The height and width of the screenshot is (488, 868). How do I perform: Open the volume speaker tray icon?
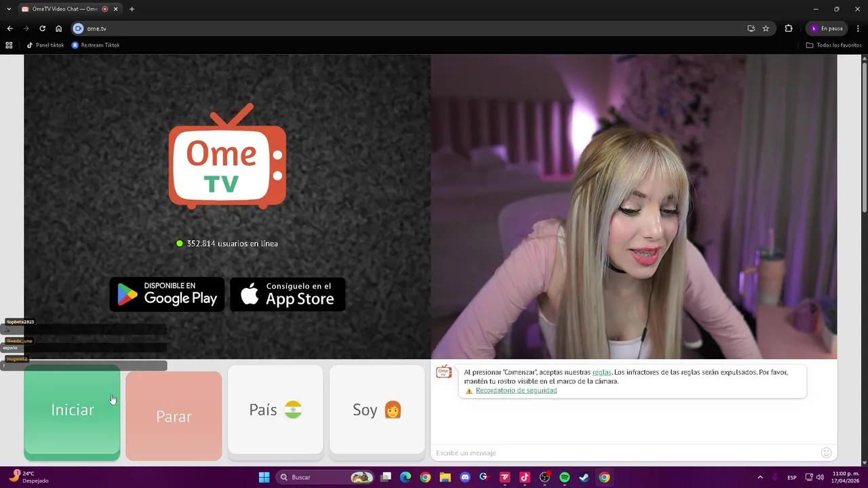tap(820, 477)
